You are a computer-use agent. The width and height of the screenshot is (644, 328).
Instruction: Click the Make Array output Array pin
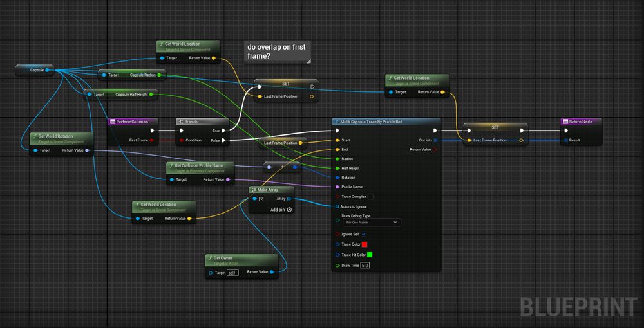tap(289, 199)
